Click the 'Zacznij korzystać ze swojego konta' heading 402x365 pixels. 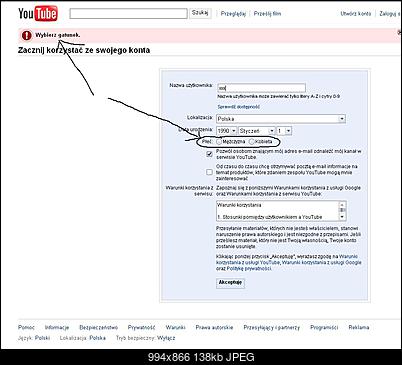click(x=84, y=50)
